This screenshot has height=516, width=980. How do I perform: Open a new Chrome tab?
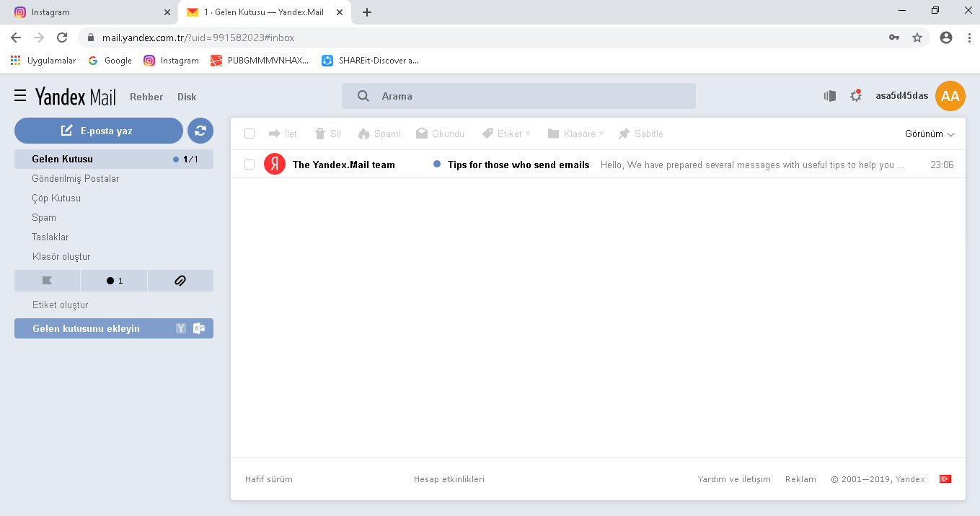click(367, 12)
